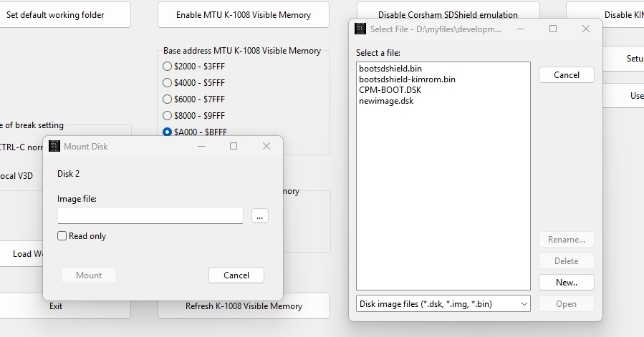Click Refresh K-1008 Visible Memory button
Image resolution: width=644 pixels, height=337 pixels.
click(244, 306)
